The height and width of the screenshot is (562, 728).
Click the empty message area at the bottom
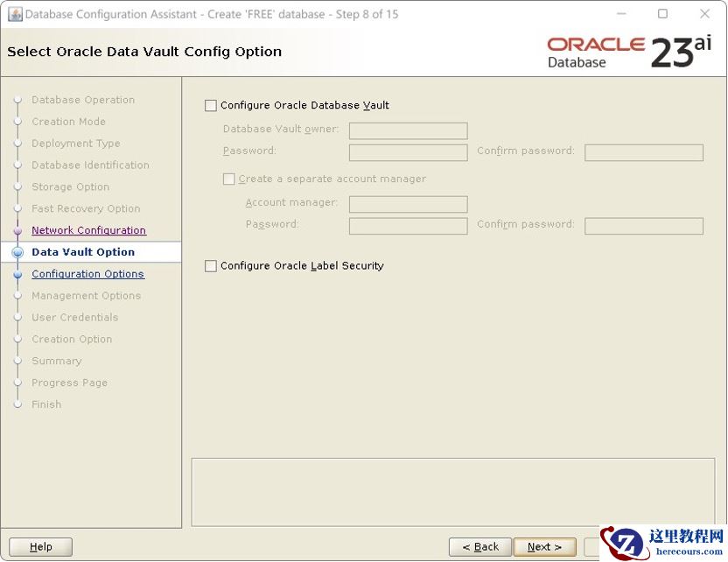click(x=453, y=492)
